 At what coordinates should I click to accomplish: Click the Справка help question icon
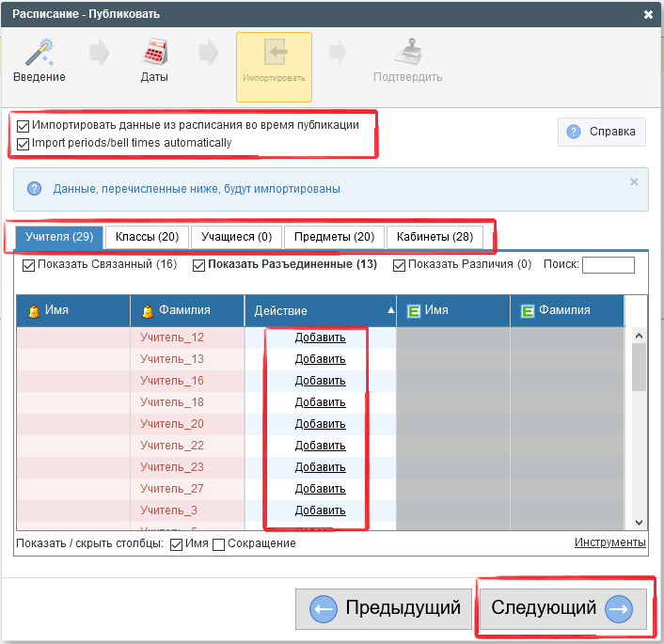pos(575,133)
